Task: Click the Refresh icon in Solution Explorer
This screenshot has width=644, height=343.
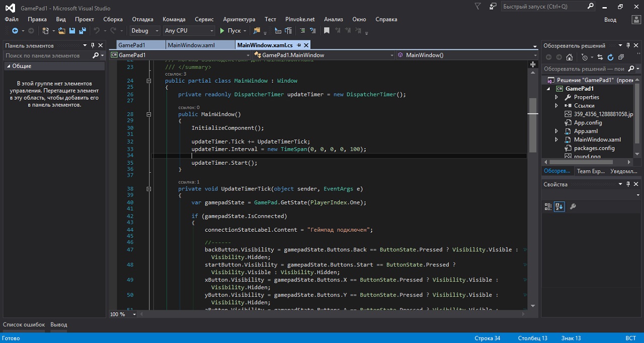Action: pos(610,57)
